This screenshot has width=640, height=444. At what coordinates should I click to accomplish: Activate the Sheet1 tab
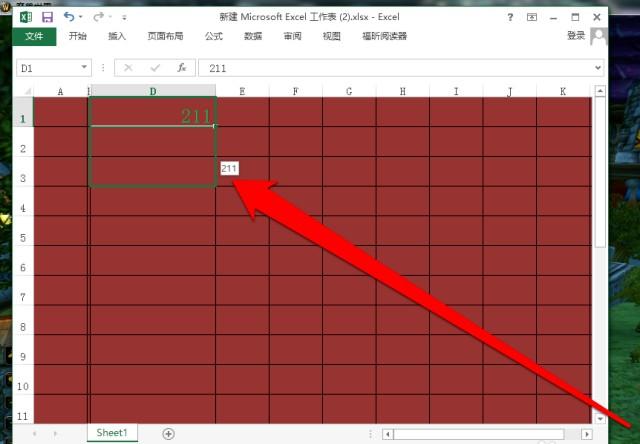click(x=112, y=433)
